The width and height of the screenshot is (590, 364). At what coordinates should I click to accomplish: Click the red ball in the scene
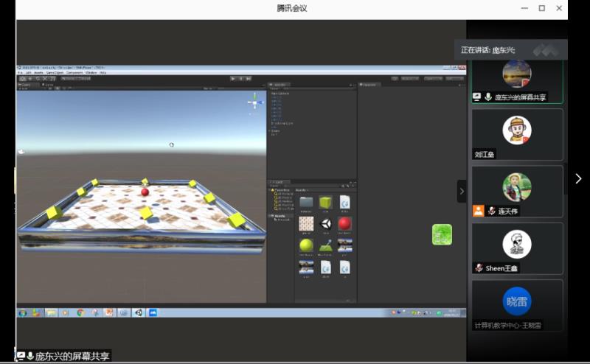145,192
